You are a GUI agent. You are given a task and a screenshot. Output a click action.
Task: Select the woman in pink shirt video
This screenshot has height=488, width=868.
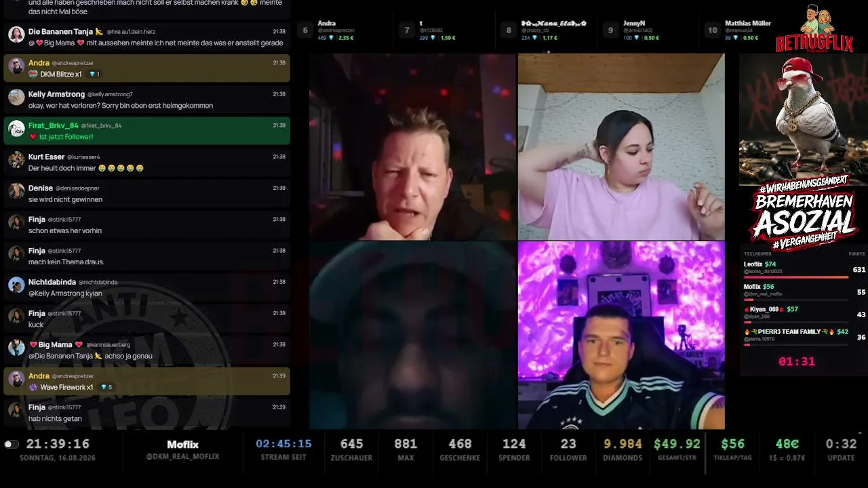pos(621,146)
